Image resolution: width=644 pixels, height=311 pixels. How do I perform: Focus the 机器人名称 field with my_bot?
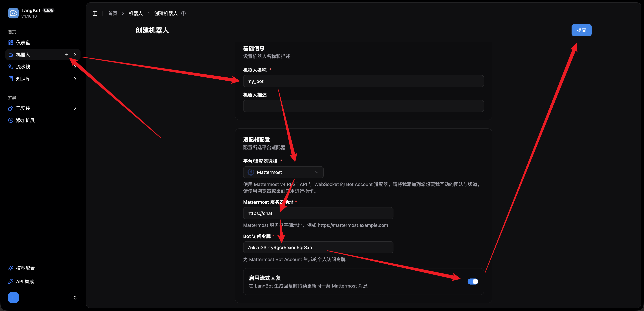[x=363, y=81]
